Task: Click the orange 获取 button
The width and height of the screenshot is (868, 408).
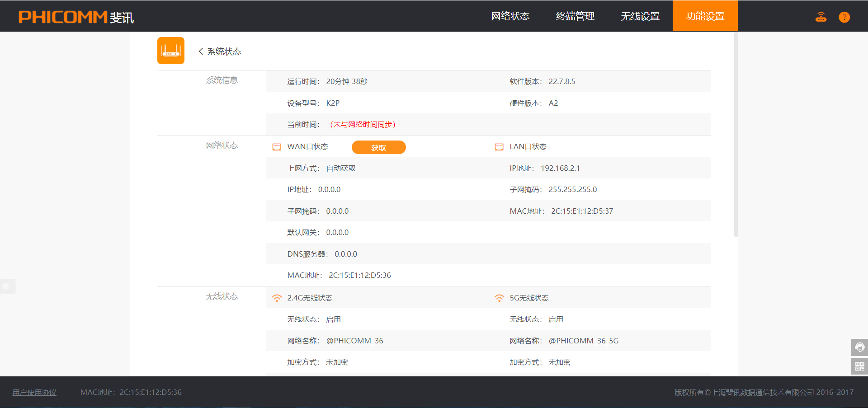Action: pyautogui.click(x=379, y=147)
